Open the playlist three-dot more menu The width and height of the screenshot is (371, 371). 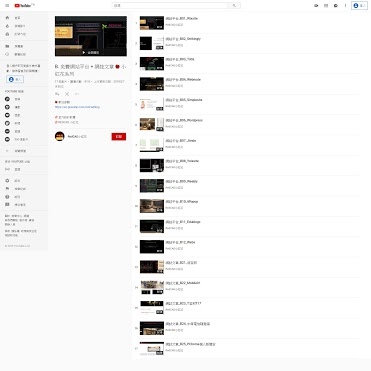(77, 94)
